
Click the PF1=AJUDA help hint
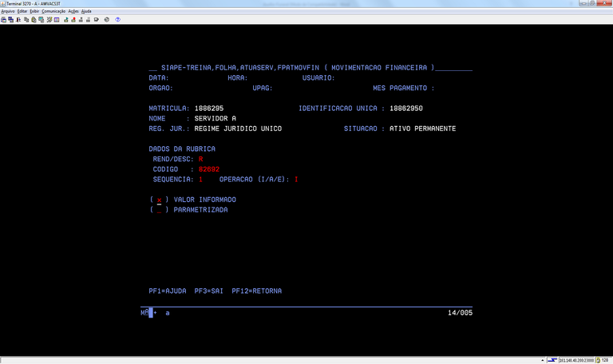(168, 291)
